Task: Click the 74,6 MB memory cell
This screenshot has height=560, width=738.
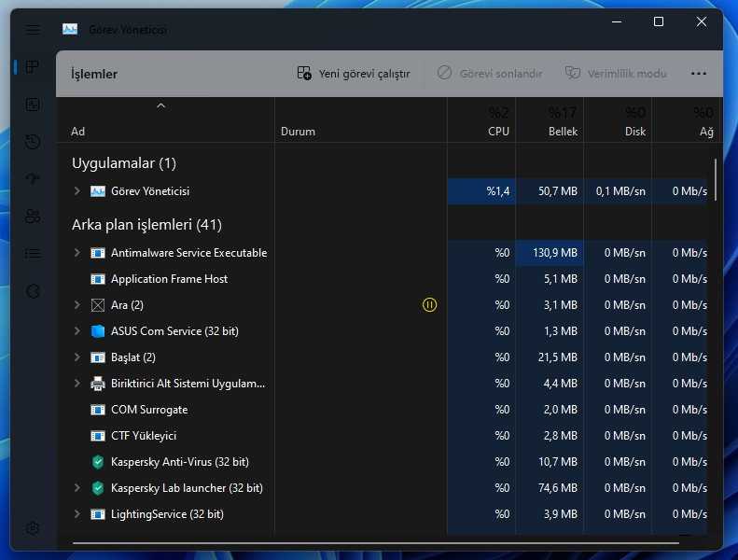Action: coord(550,488)
